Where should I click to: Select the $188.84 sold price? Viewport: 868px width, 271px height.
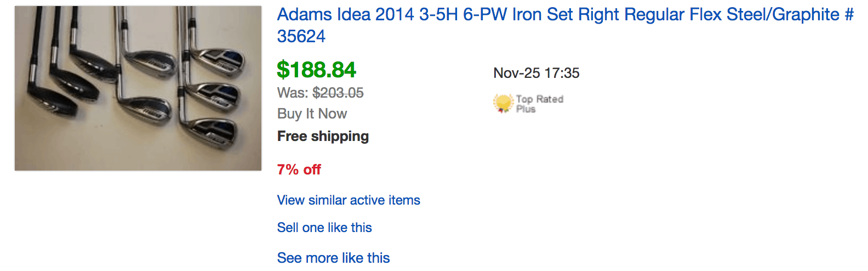click(x=316, y=70)
